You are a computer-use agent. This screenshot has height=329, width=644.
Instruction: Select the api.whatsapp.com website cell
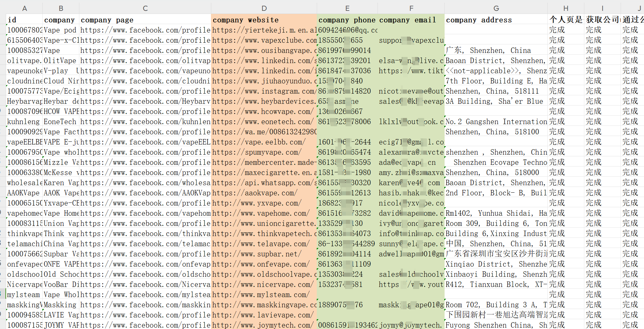tap(264, 182)
